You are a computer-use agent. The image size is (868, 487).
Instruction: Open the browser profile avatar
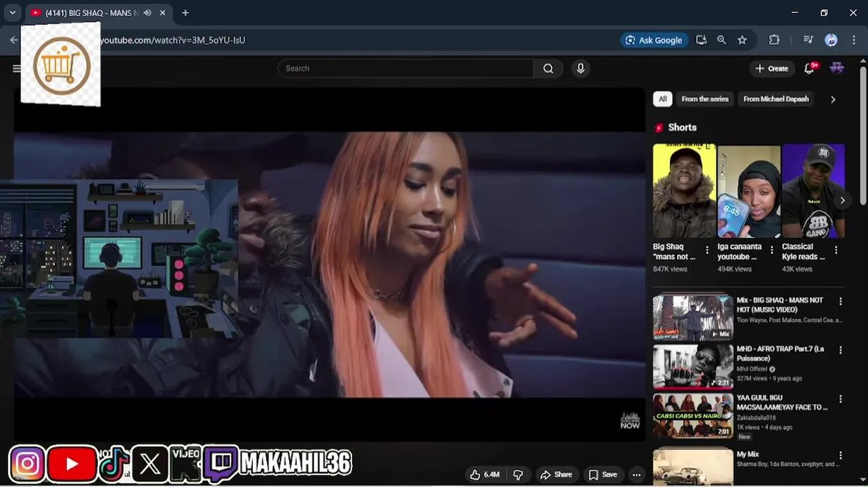point(831,40)
